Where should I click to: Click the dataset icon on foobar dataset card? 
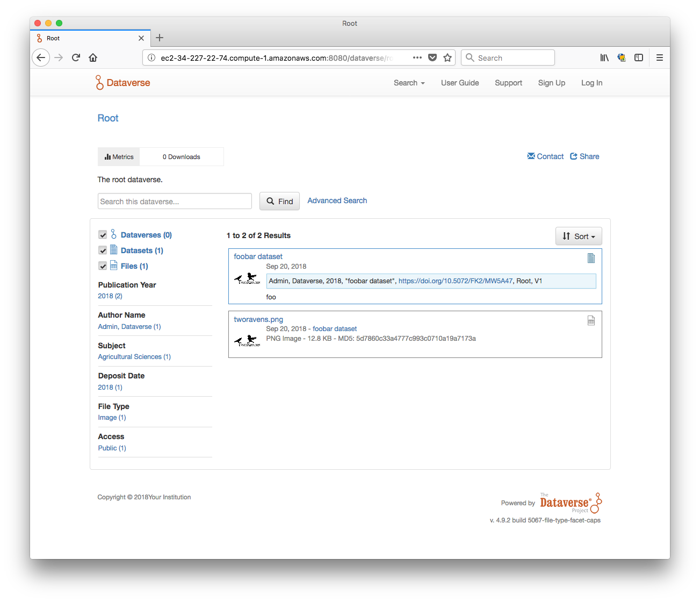click(x=591, y=258)
